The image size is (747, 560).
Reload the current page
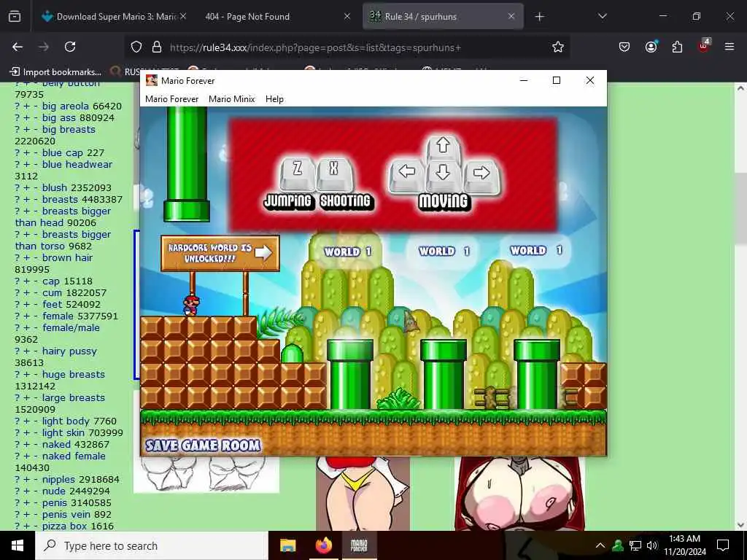click(x=70, y=47)
